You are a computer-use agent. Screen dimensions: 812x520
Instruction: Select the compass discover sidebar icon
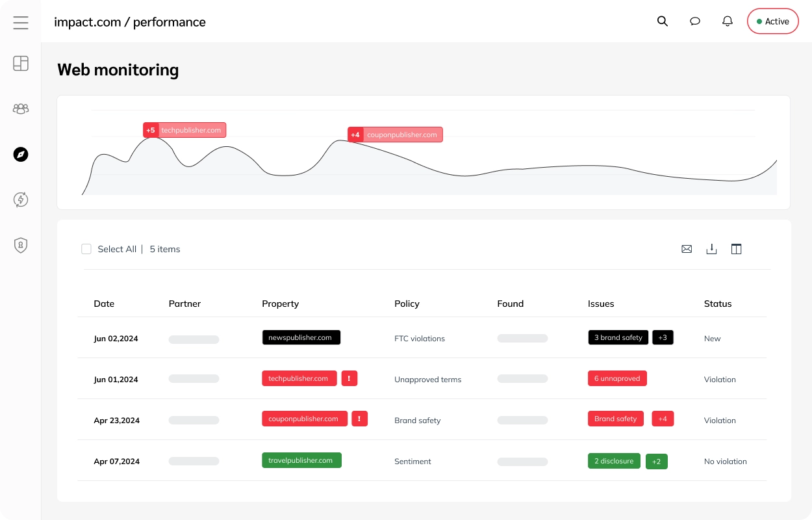21,154
